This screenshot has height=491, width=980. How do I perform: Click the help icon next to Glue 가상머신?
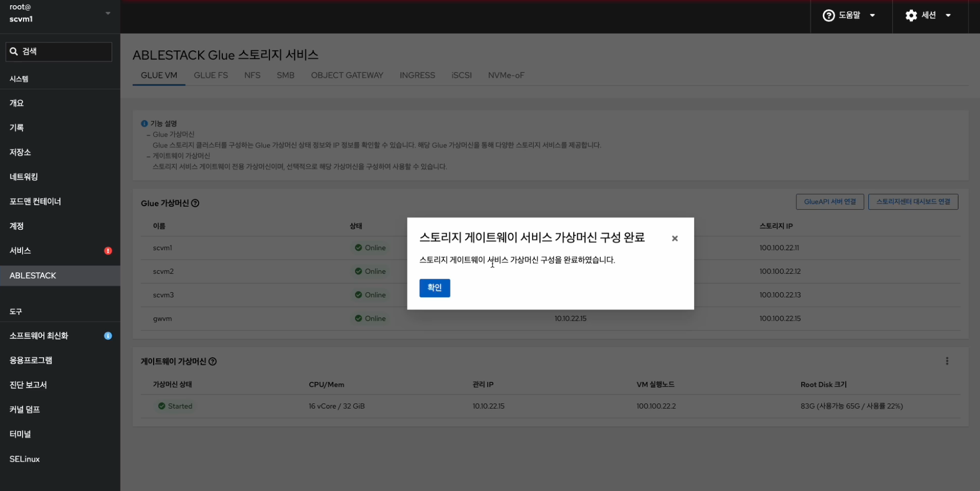pyautogui.click(x=195, y=204)
